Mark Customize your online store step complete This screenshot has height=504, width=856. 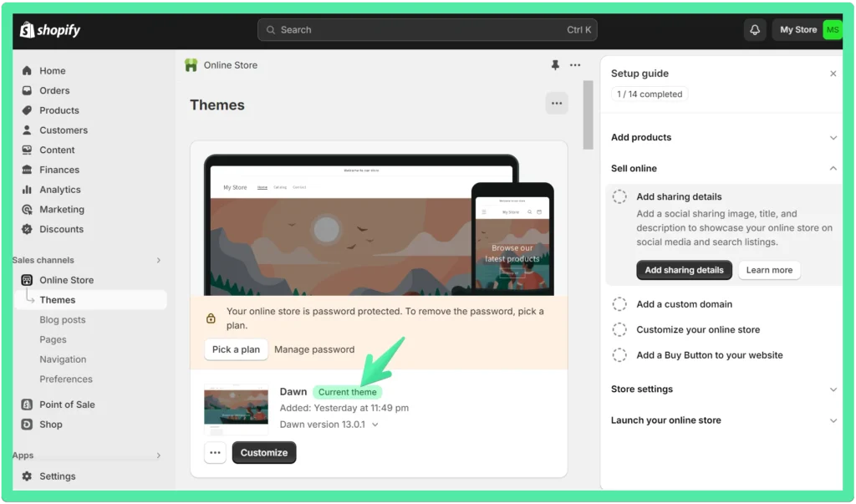click(x=619, y=330)
